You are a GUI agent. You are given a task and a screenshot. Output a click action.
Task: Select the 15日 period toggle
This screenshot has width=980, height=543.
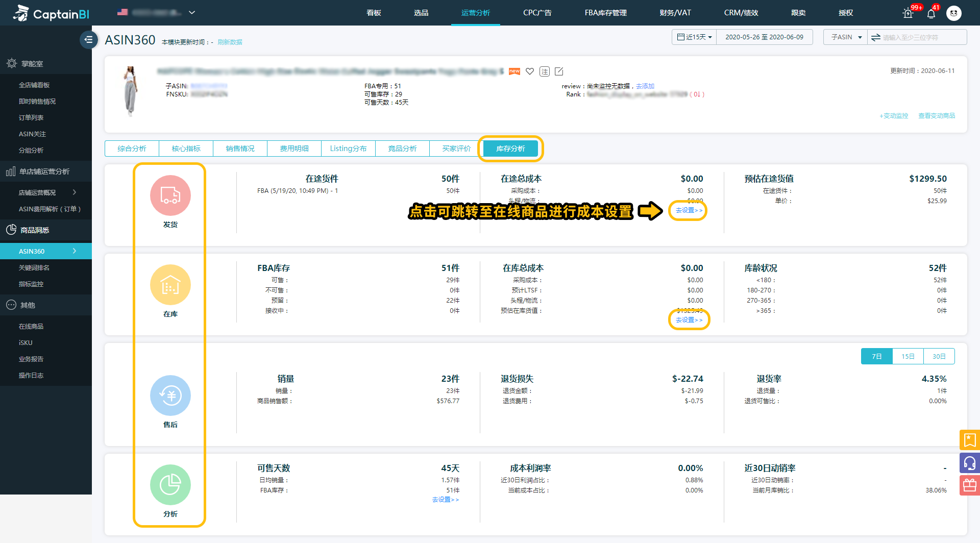(908, 356)
